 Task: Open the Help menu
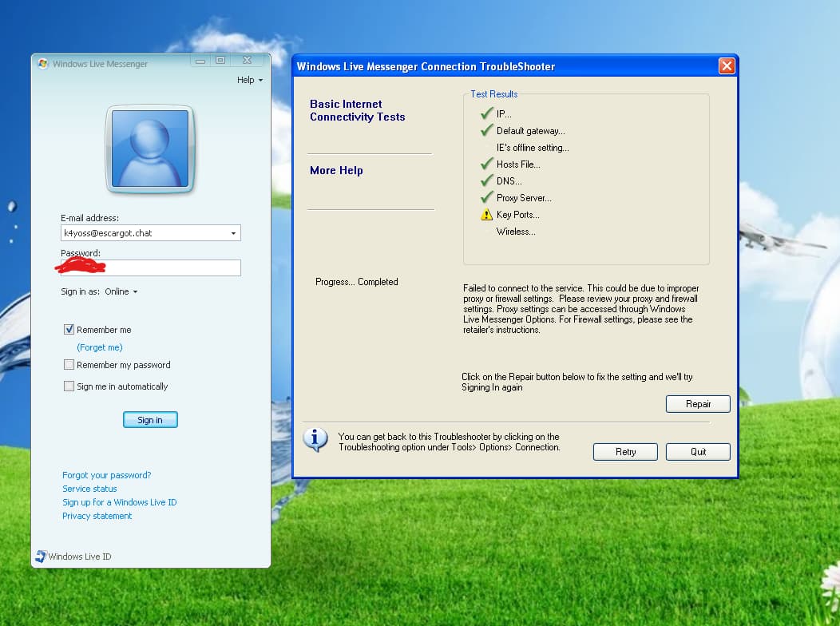[250, 80]
